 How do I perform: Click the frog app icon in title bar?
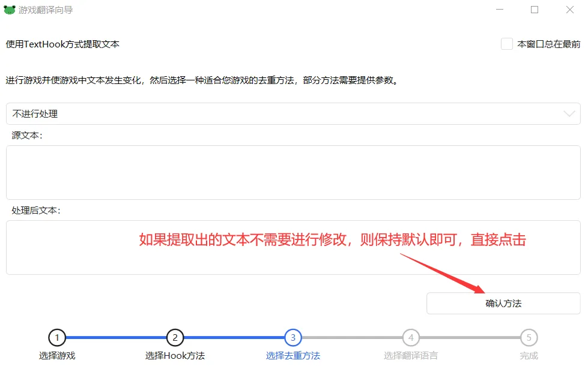(10, 10)
